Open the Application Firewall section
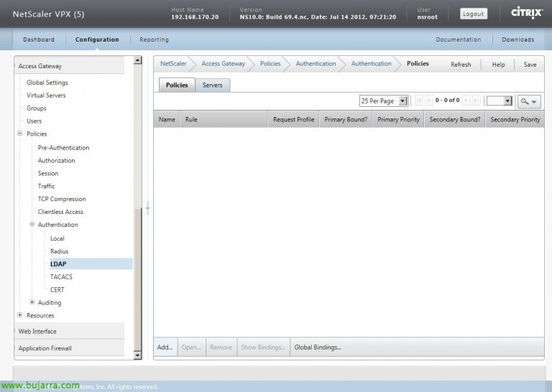Viewport: 552px width, 392px height. click(x=69, y=348)
